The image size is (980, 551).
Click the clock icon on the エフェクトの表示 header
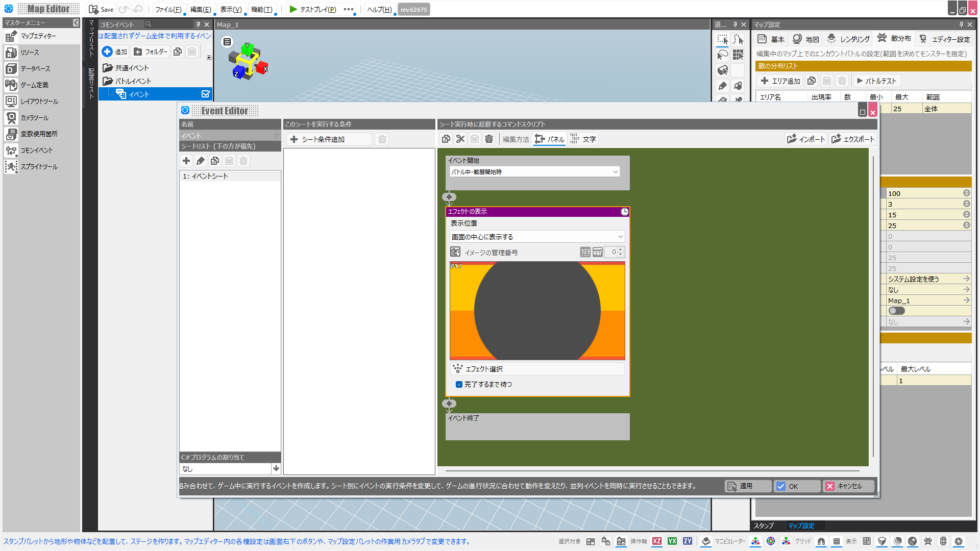coord(624,211)
